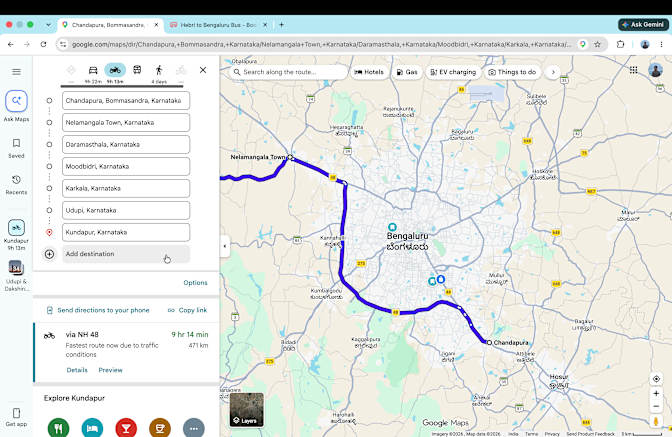Switch to Hebri to Bengaluru Bus tab
Screen dimensions: 672x437
tap(218, 25)
